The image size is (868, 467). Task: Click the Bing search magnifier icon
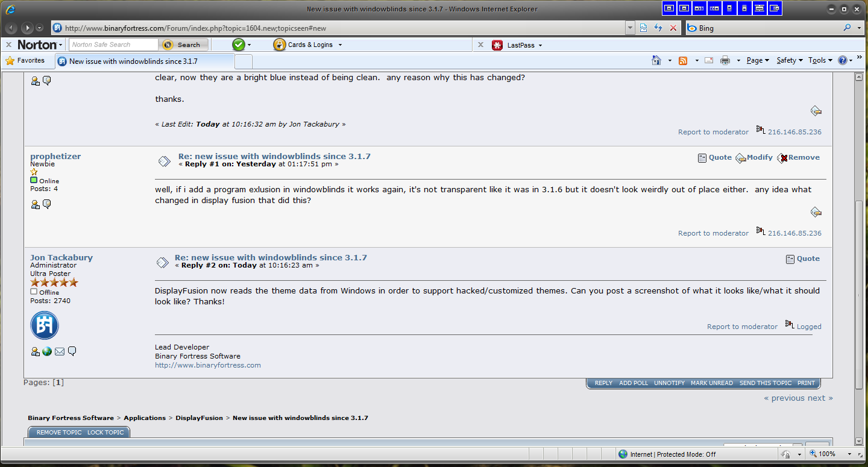click(847, 28)
